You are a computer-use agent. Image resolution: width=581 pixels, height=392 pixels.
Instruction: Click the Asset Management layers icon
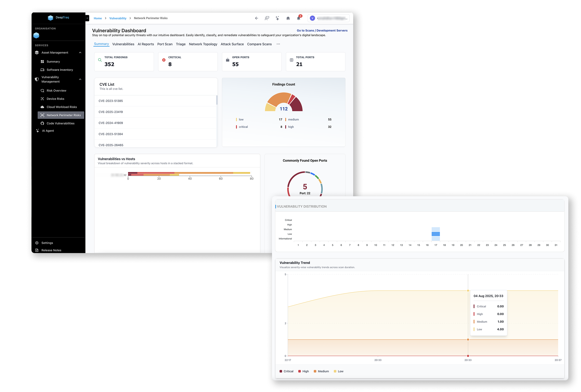point(37,52)
